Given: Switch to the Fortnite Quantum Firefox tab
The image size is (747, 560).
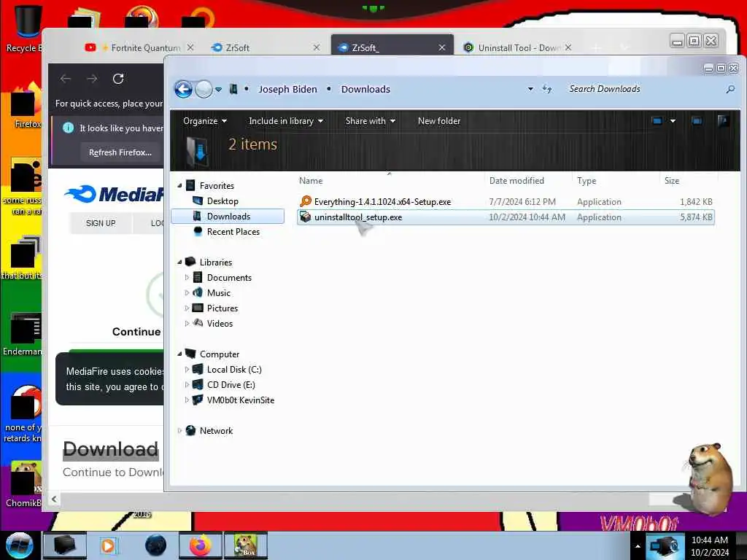Looking at the screenshot, I should click(x=139, y=47).
